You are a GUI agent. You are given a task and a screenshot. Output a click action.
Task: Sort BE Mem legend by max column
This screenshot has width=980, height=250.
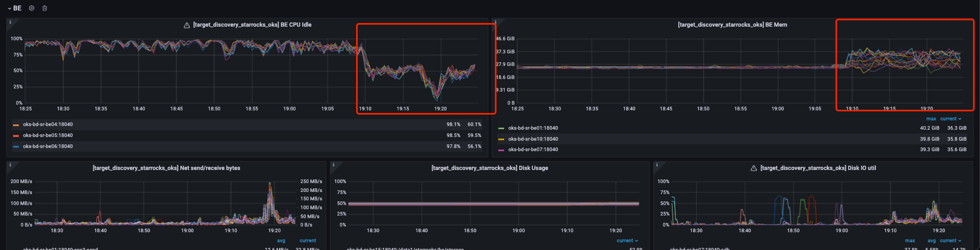point(931,119)
